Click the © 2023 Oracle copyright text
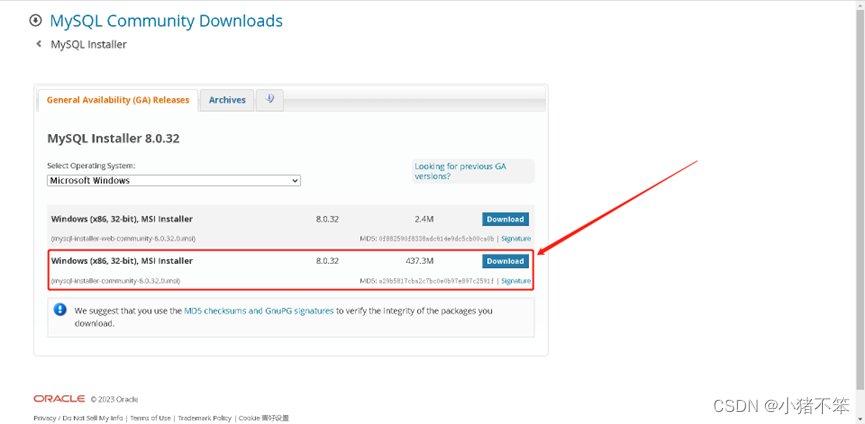 114,399
